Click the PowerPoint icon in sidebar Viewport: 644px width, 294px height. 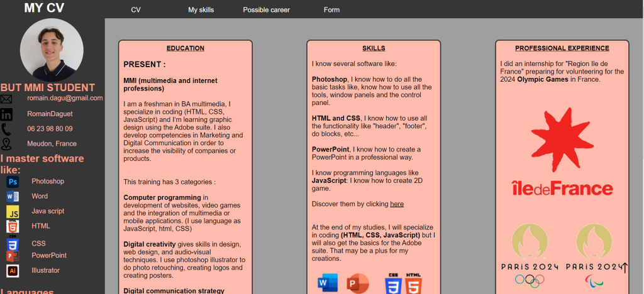click(x=13, y=256)
